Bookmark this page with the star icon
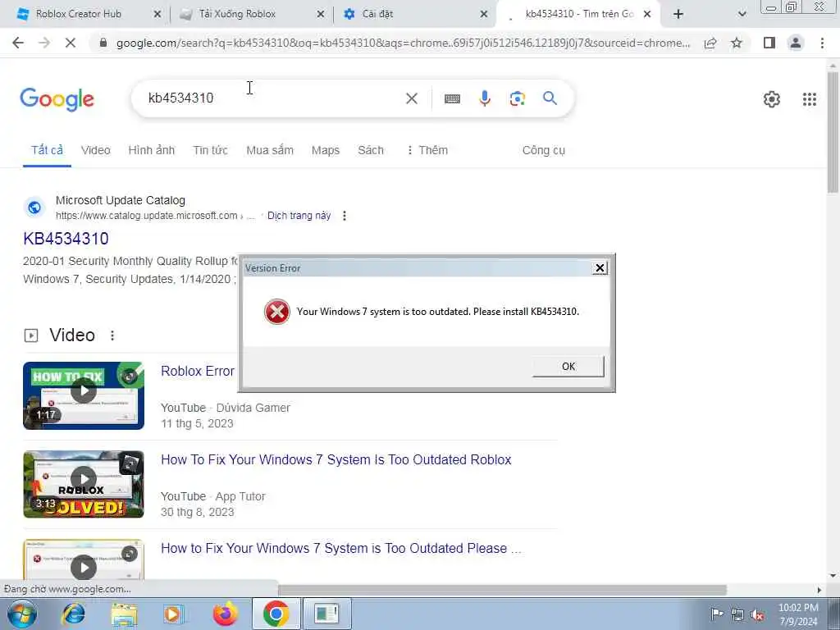The width and height of the screenshot is (840, 630). click(x=737, y=43)
